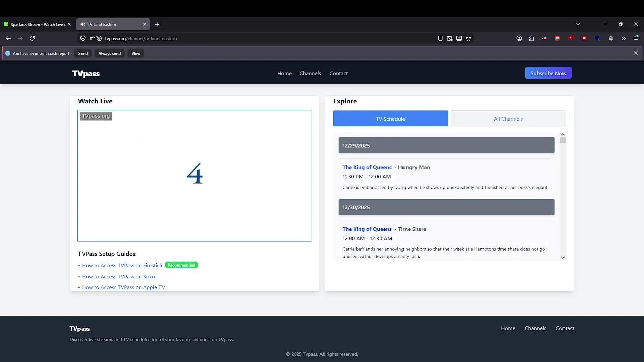Switch to the TV Schedule tab
644x362 pixels.
pos(390,119)
